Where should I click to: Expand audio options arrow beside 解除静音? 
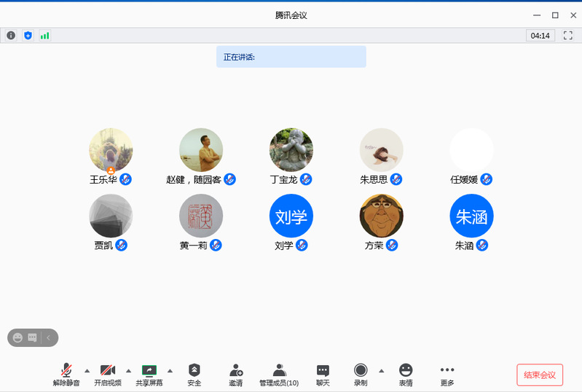[x=87, y=370]
